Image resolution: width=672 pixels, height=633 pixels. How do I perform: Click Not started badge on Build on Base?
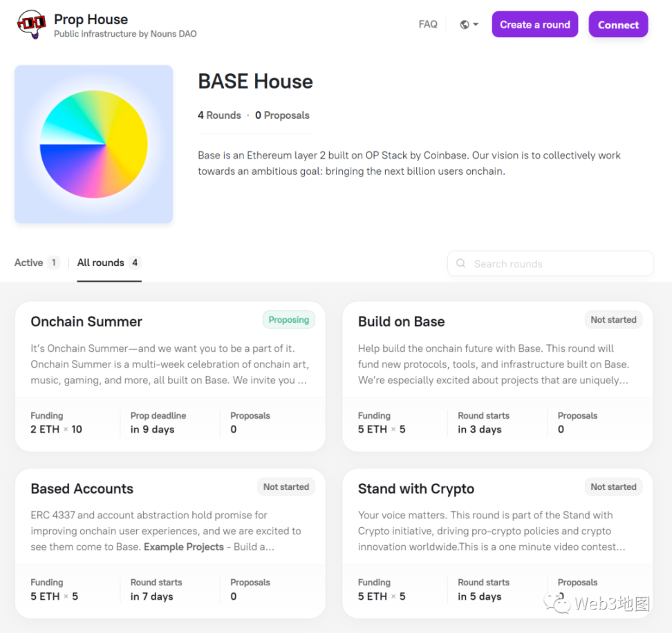click(x=613, y=320)
